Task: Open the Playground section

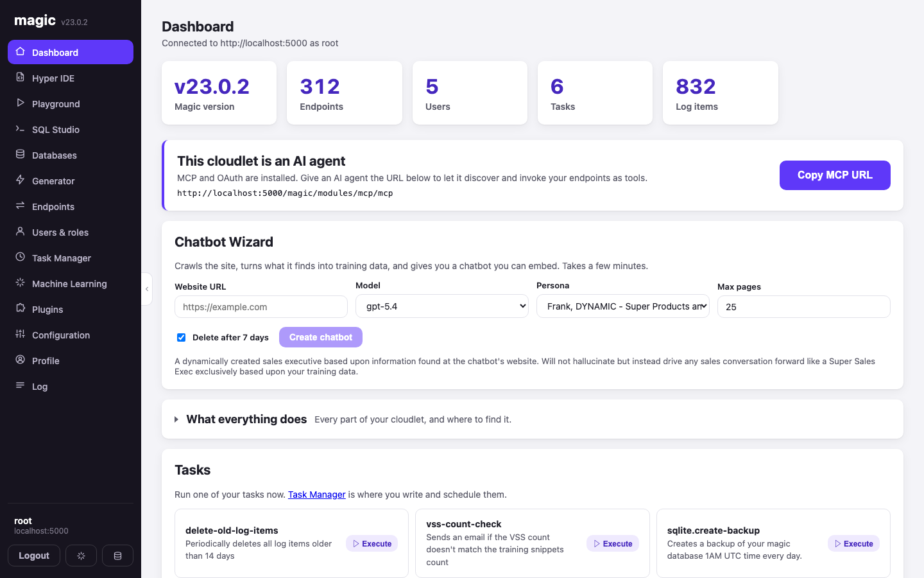Action: [x=71, y=103]
